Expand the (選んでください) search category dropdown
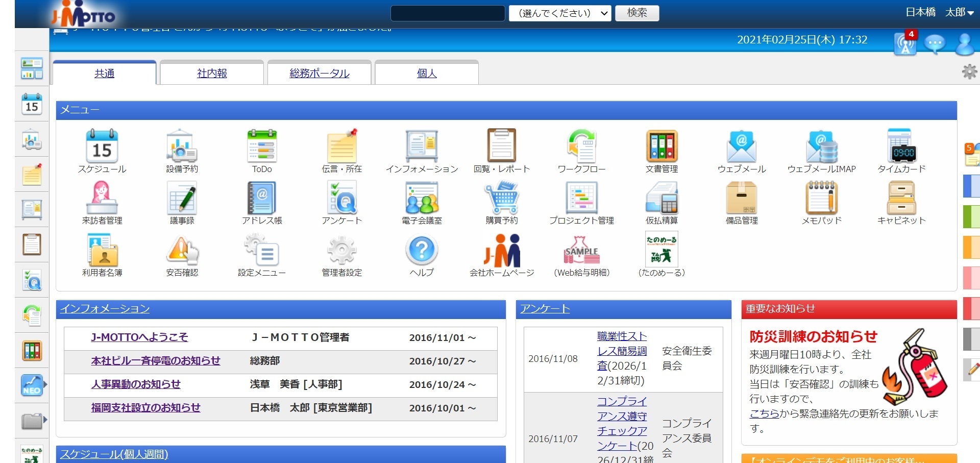The height and width of the screenshot is (463, 980). coord(559,13)
